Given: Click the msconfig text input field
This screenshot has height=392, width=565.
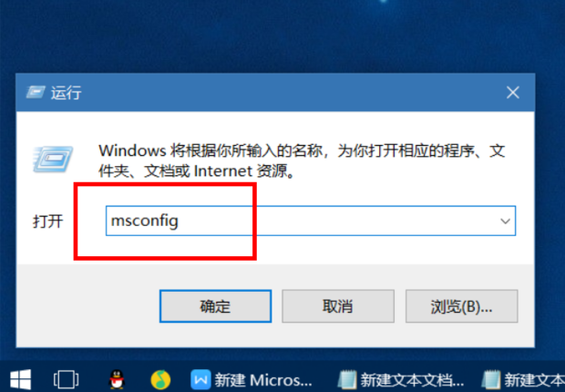Looking at the screenshot, I should click(311, 221).
